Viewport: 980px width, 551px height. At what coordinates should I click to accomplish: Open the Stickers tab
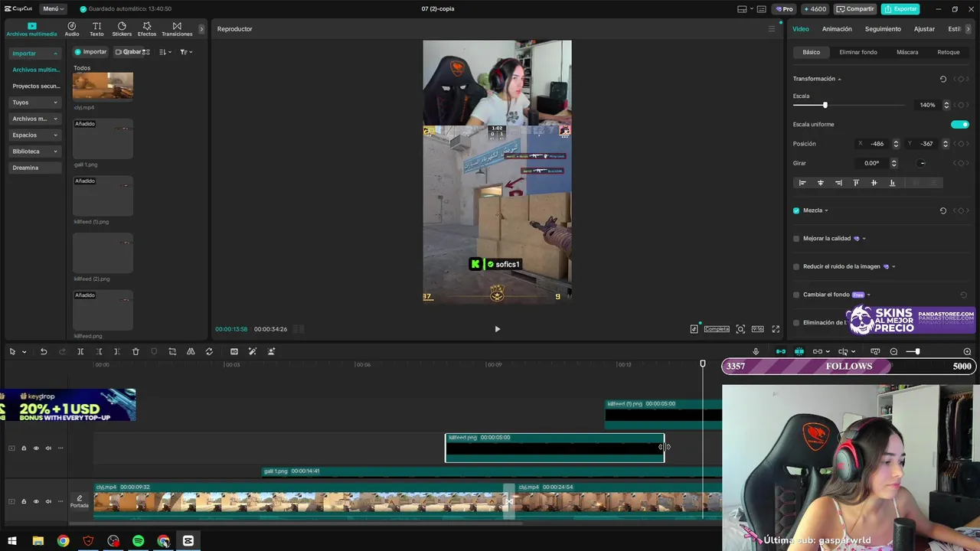pos(122,29)
